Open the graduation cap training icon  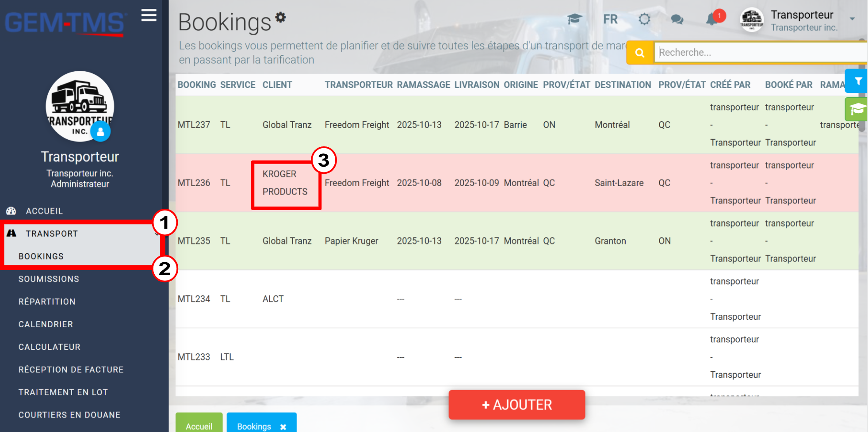pos(574,19)
